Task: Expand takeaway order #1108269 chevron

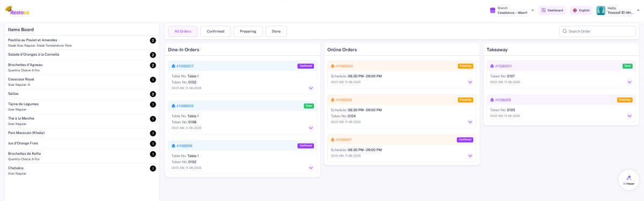Action: [x=630, y=116]
